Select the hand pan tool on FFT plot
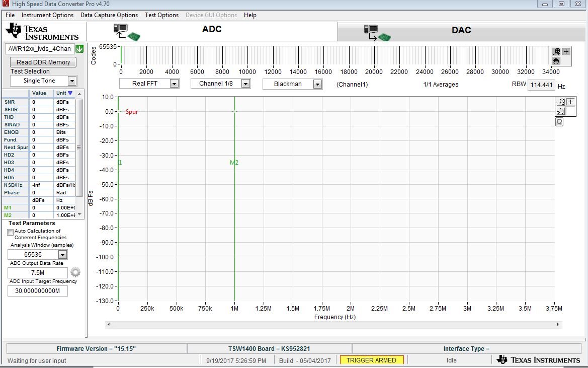 (x=561, y=111)
